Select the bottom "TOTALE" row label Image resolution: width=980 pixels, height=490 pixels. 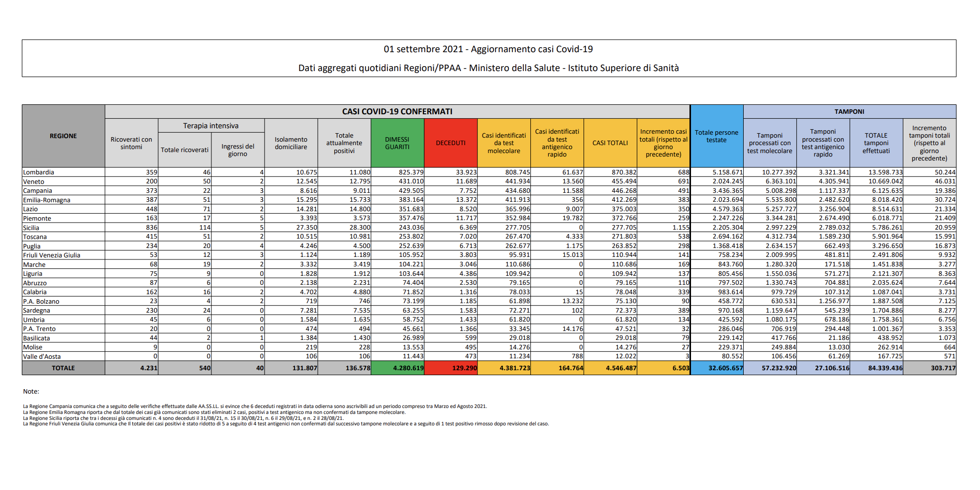(63, 368)
